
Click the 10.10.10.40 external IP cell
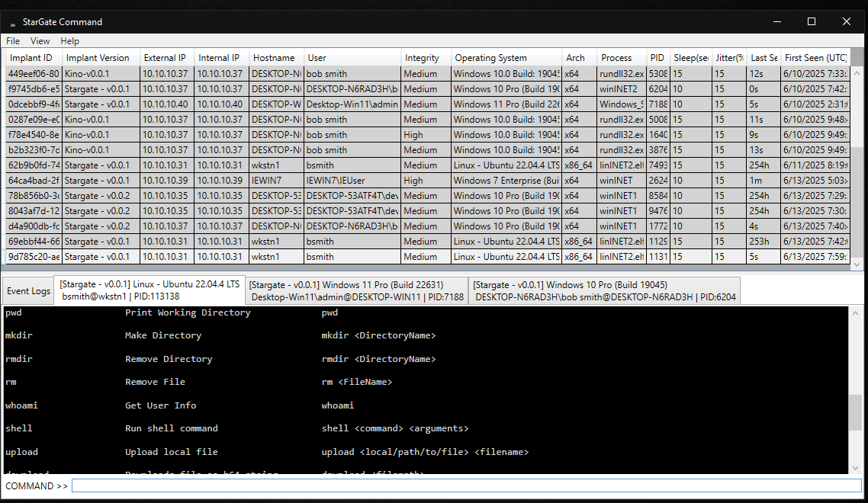coord(166,104)
